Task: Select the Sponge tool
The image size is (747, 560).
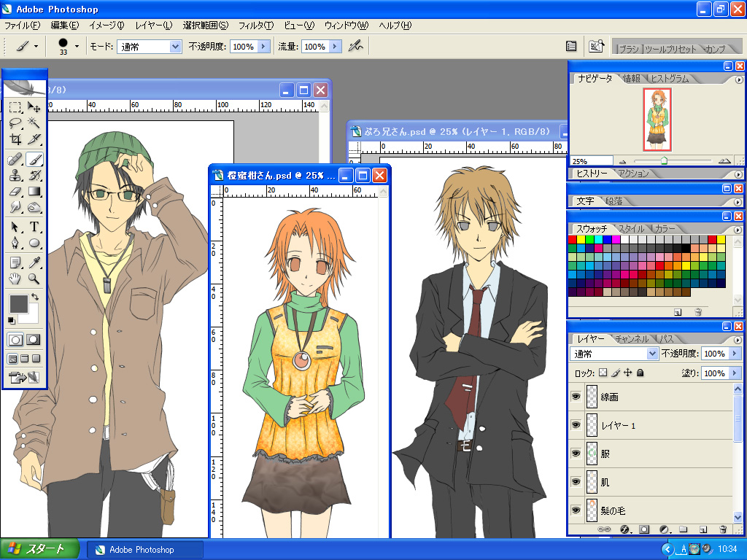Action: [x=34, y=208]
